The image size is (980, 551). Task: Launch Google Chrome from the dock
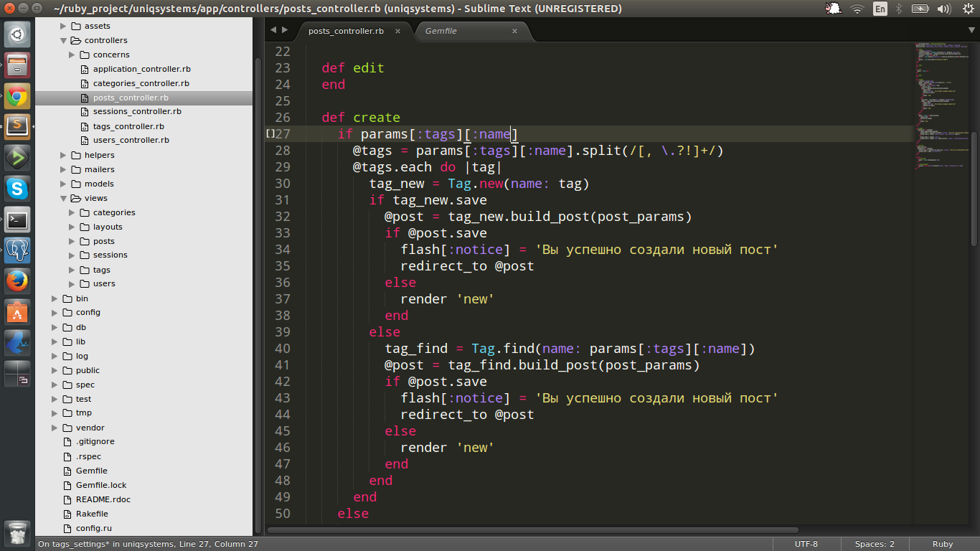(x=17, y=96)
